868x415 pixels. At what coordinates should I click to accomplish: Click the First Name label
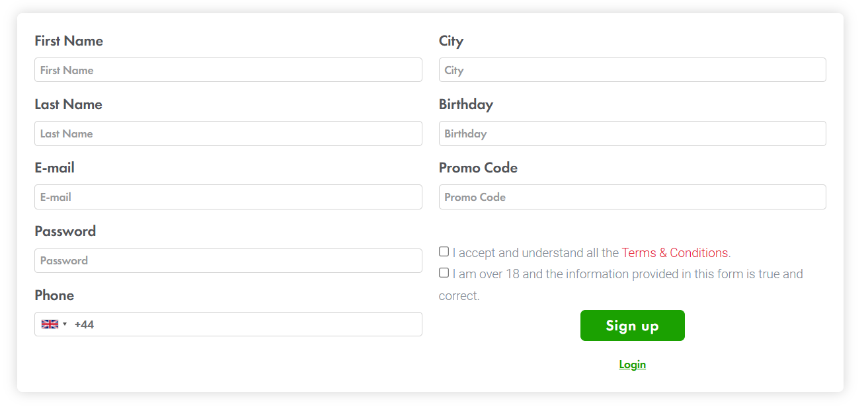(x=69, y=41)
